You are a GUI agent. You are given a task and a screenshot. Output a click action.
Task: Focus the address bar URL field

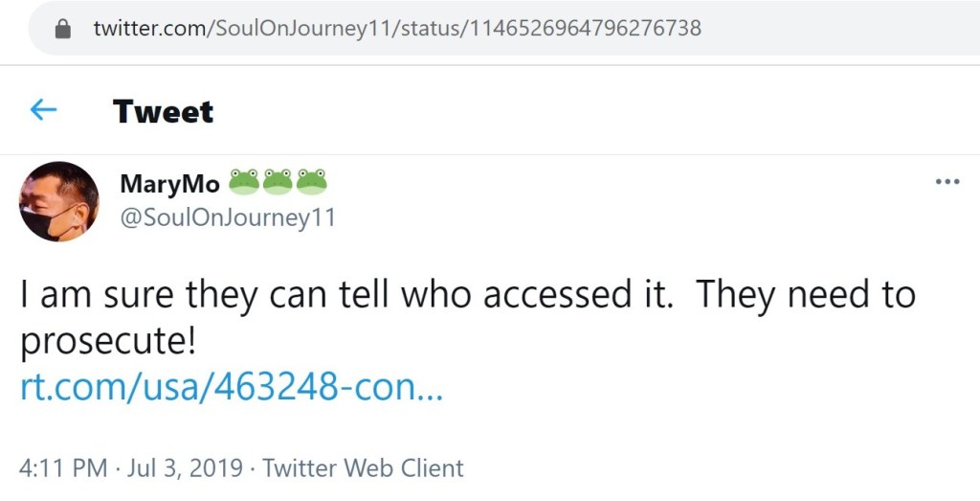click(479, 29)
